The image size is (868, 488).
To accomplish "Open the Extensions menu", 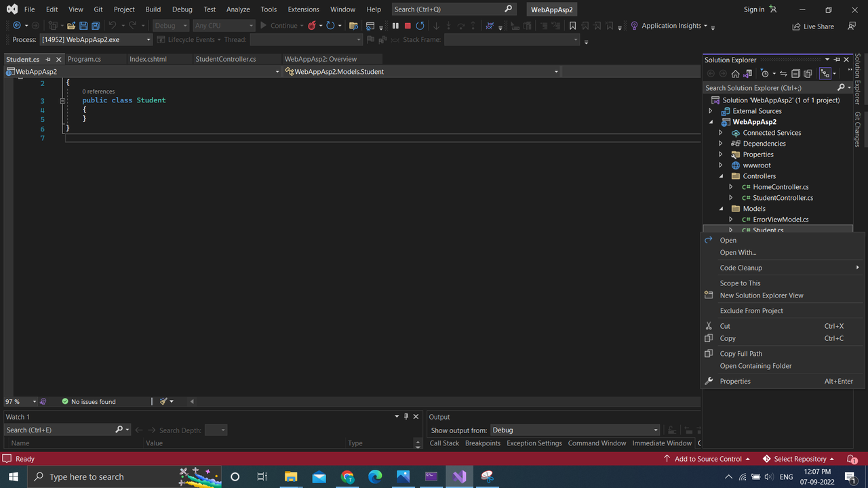I will tap(303, 9).
